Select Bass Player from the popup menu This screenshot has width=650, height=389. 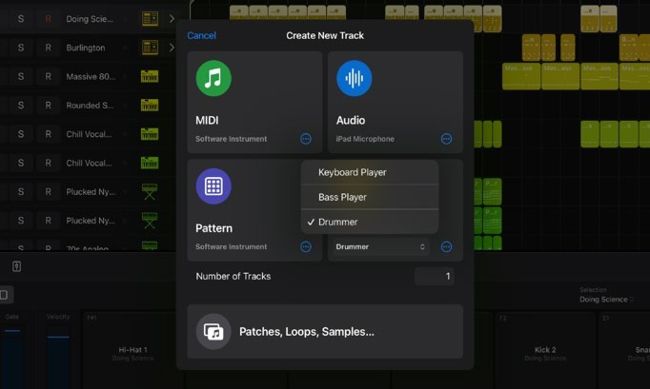(369, 197)
